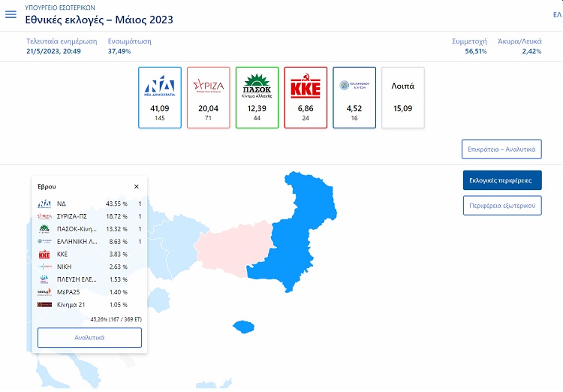Click the 45,26% (167 / 369 ET) count
This screenshot has height=392, width=563.
(x=116, y=319)
